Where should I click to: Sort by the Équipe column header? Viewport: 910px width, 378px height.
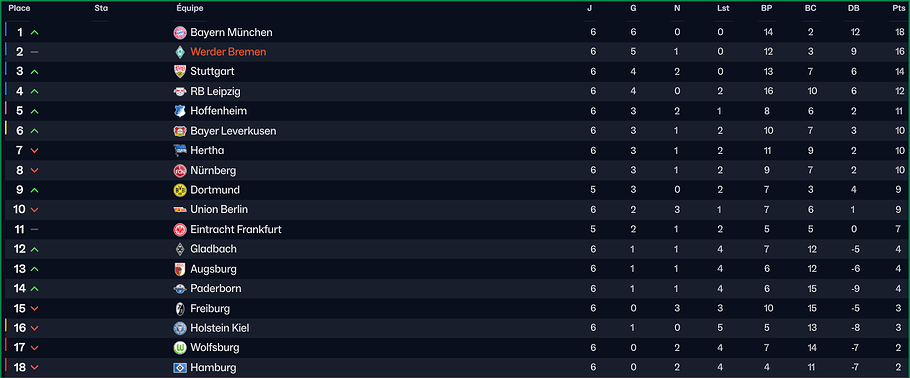click(190, 9)
